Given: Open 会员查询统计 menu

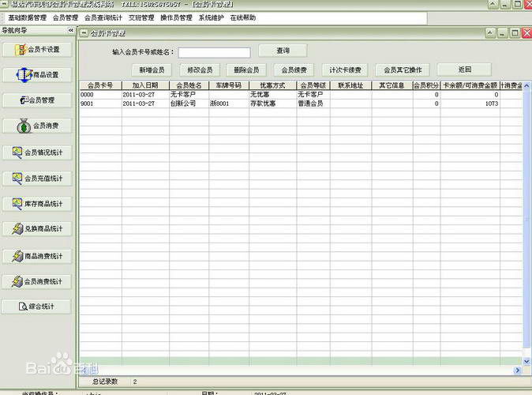Looking at the screenshot, I should pyautogui.click(x=103, y=17).
